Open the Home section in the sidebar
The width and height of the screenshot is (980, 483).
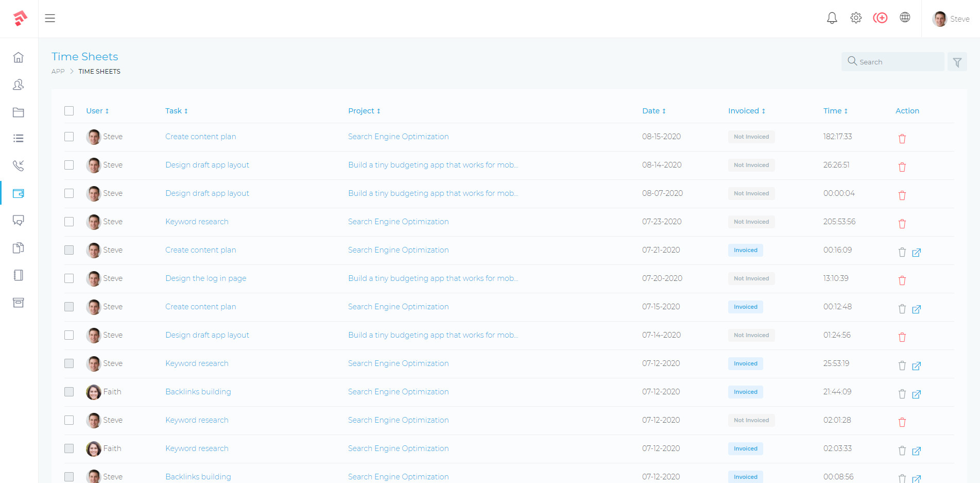[18, 58]
